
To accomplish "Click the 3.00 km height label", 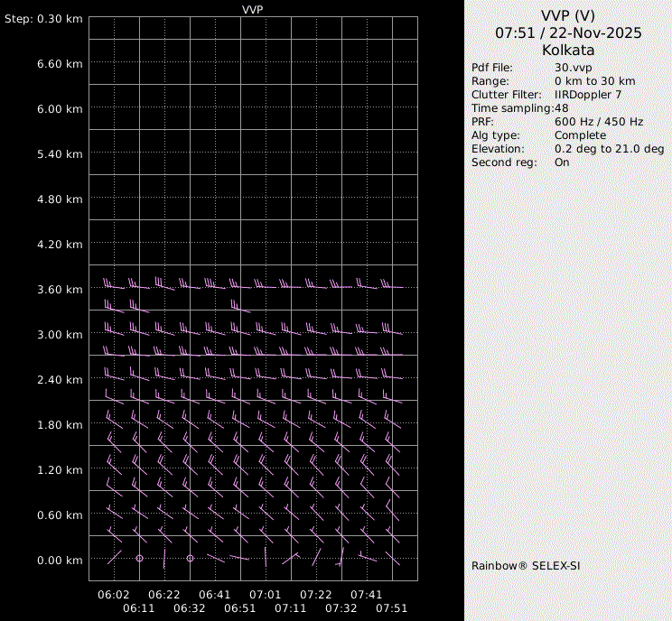I will pyautogui.click(x=60, y=335).
